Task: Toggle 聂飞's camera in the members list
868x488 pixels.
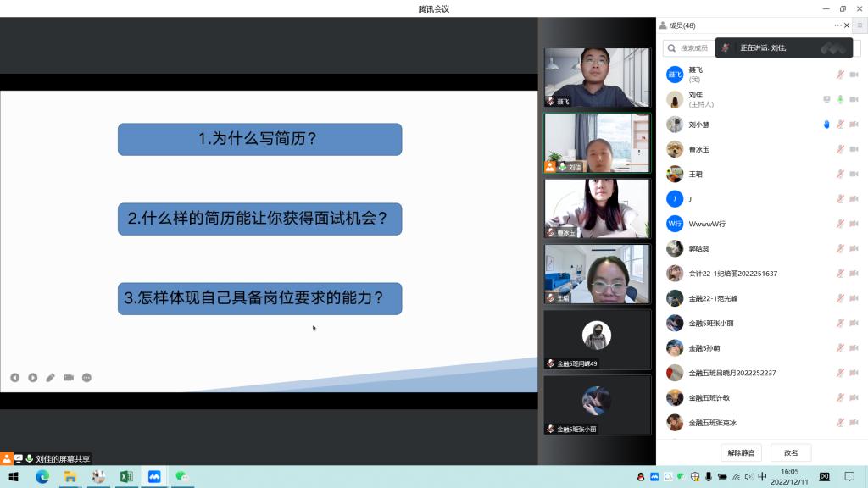Action: pyautogui.click(x=854, y=75)
